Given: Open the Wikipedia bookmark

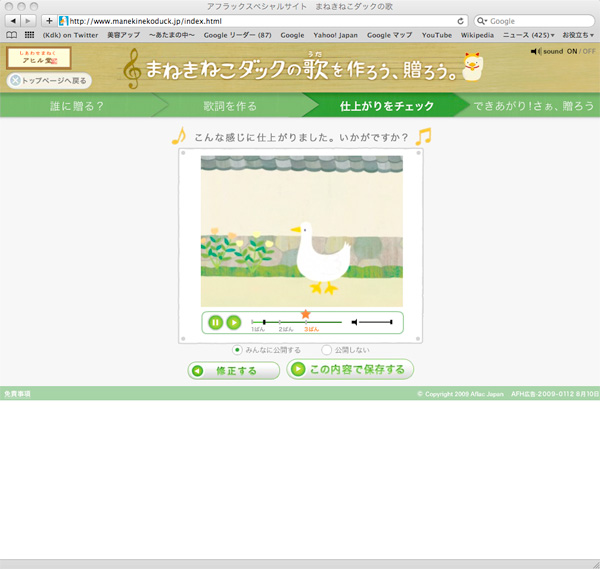Looking at the screenshot, I should 477,35.
